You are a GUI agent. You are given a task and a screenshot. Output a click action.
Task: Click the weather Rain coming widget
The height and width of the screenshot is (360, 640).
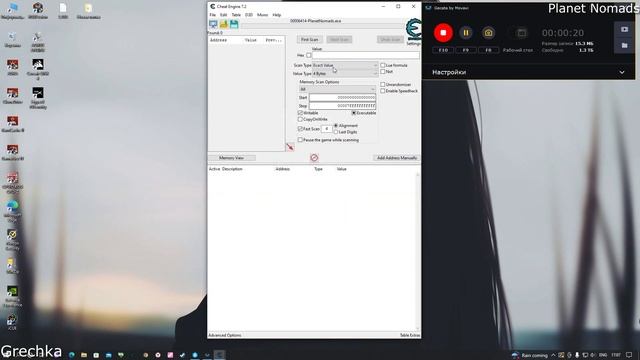[x=529, y=355]
